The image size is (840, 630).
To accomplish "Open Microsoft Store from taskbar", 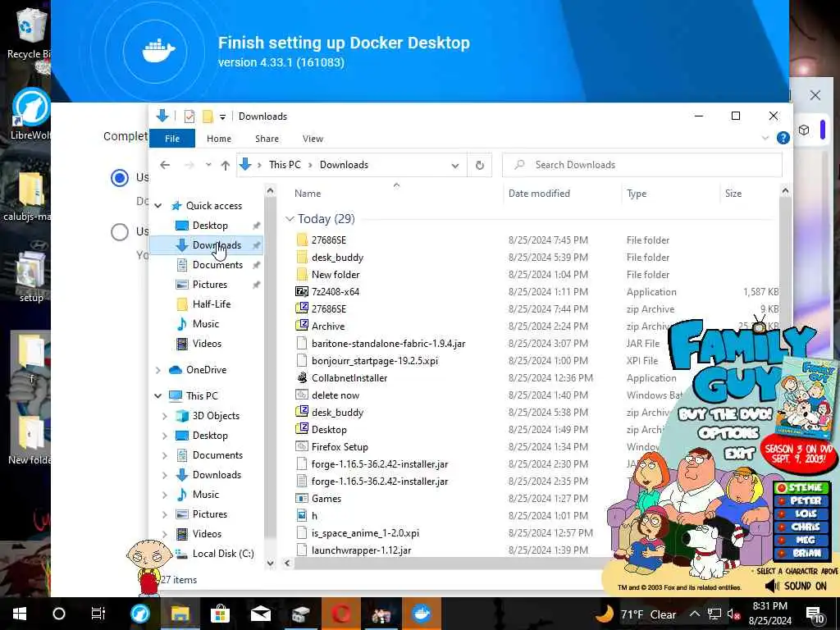I will [220, 614].
